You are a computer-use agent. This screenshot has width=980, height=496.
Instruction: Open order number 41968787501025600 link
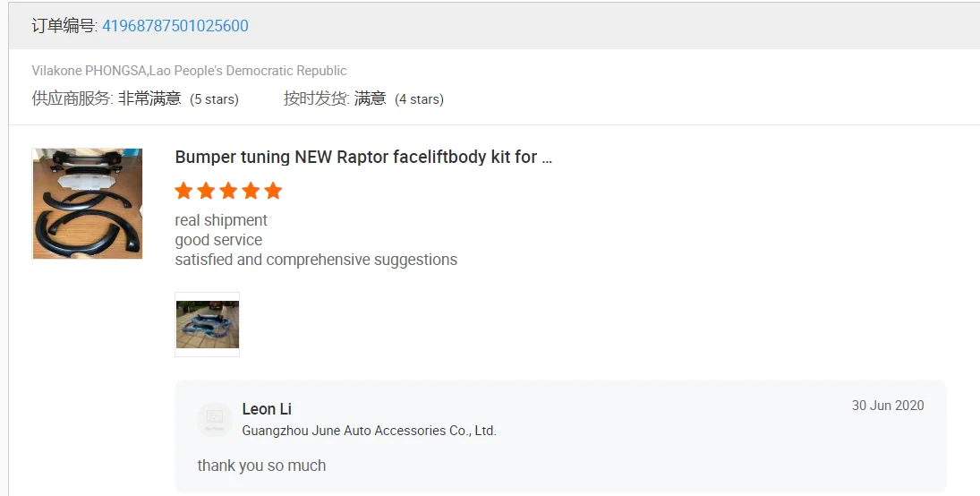[x=175, y=26]
